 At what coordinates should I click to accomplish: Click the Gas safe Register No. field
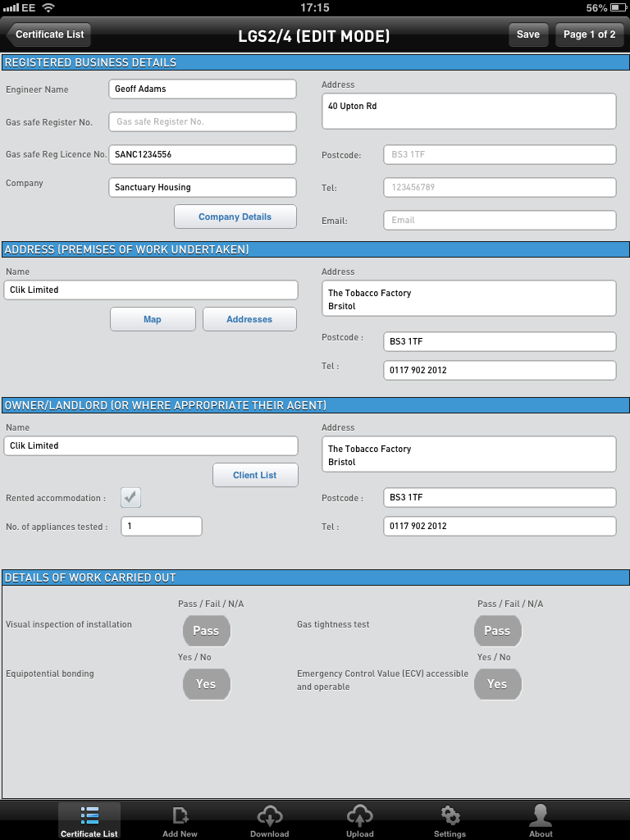pyautogui.click(x=202, y=121)
